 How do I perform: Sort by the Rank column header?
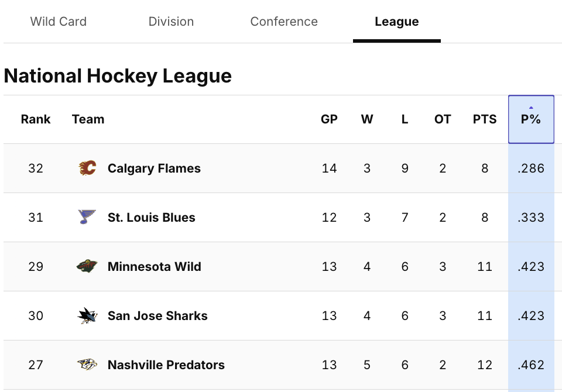(x=36, y=119)
